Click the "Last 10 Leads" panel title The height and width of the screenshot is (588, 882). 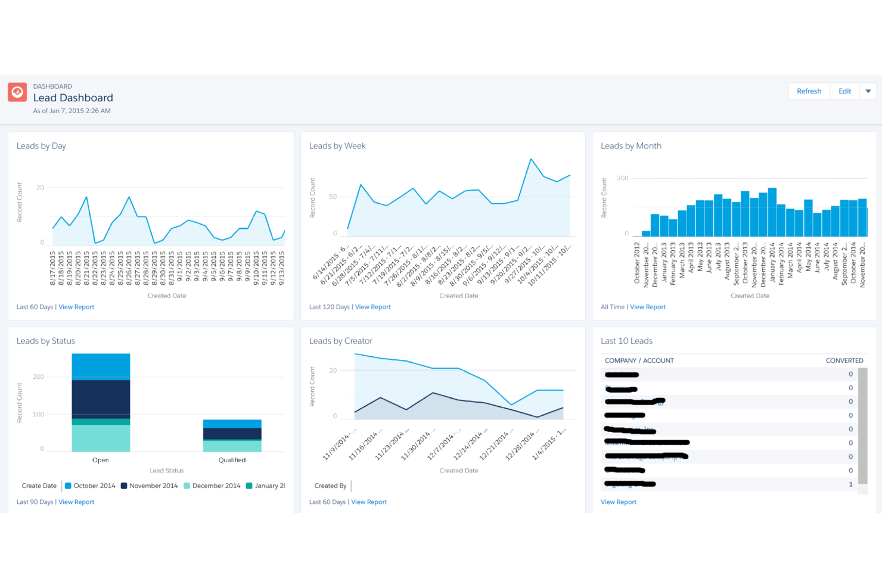[626, 341]
